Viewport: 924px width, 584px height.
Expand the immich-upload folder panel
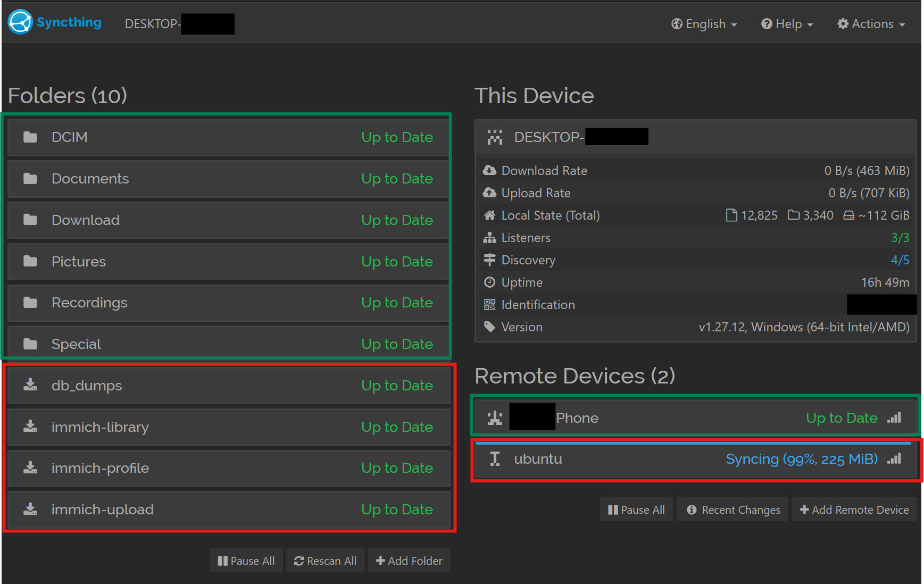point(229,510)
